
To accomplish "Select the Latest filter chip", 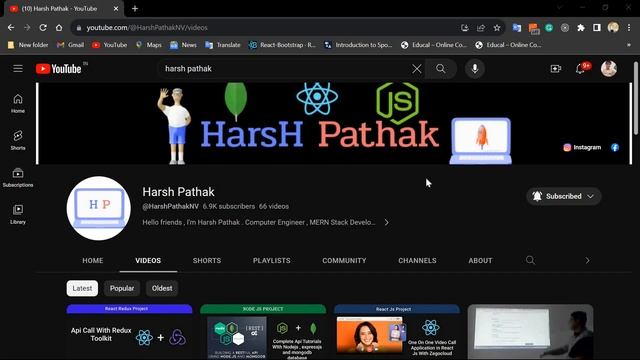I will pyautogui.click(x=82, y=288).
